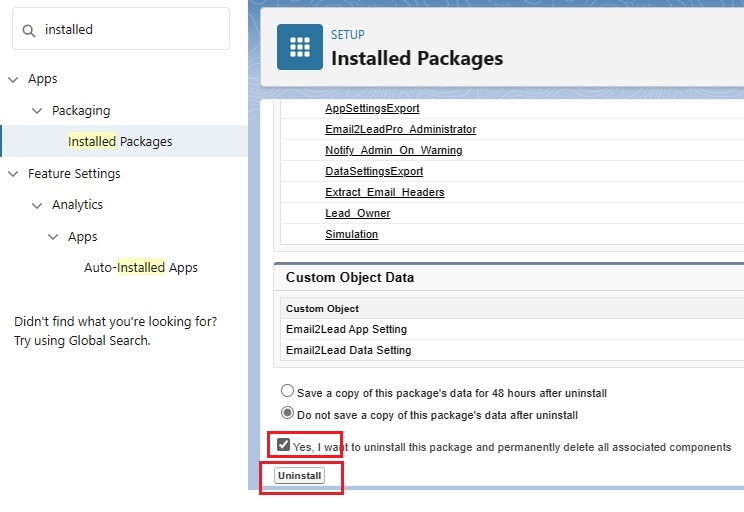Collapse the Apps chevron under Analytics
The width and height of the screenshot is (744, 512).
(x=53, y=237)
